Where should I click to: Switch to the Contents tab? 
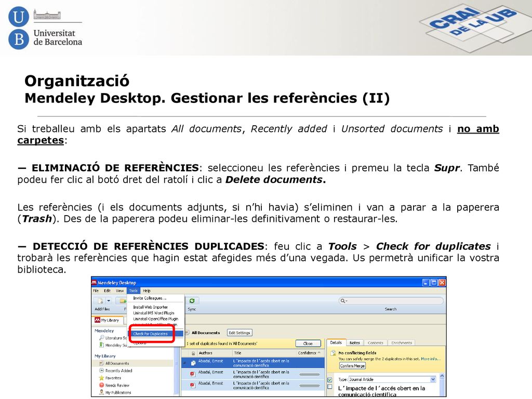pos(375,343)
